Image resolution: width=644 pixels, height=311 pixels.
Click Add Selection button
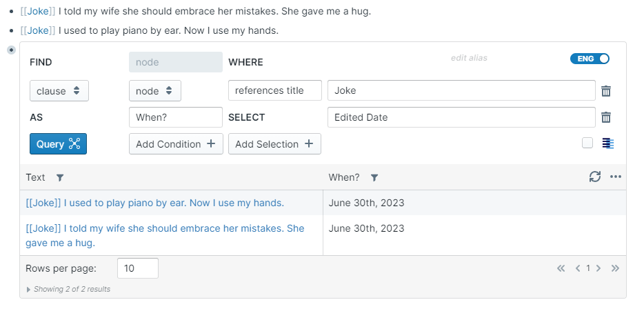click(274, 144)
